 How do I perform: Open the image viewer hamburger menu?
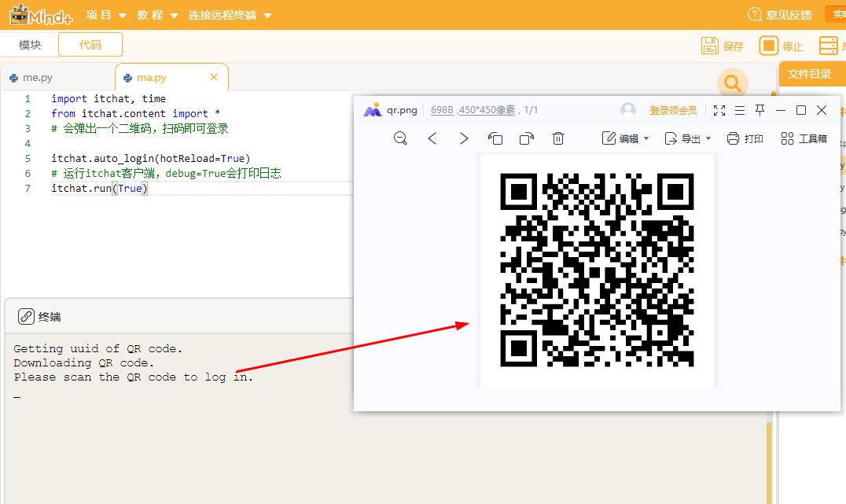[740, 111]
